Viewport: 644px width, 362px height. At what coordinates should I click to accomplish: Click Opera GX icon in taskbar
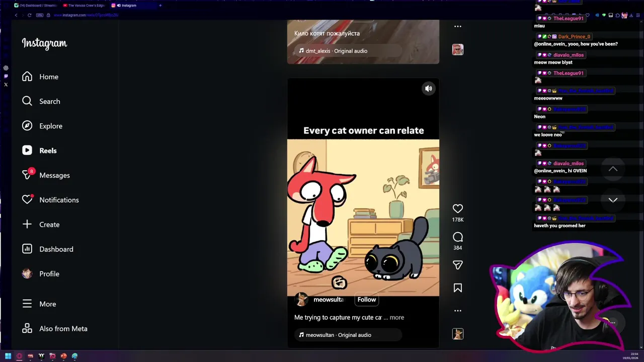tap(19, 356)
